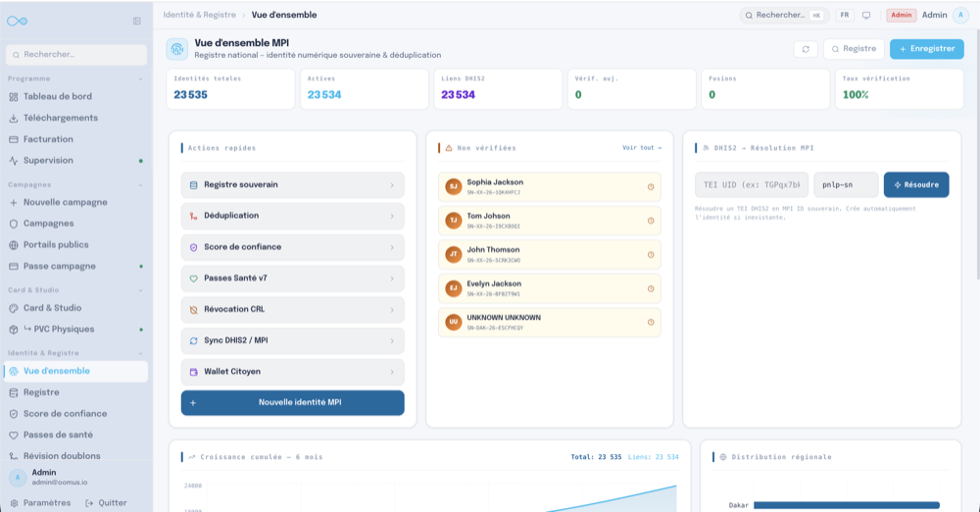Click the clock icon on John Thomson row
The height and width of the screenshot is (512, 980).
[651, 255]
